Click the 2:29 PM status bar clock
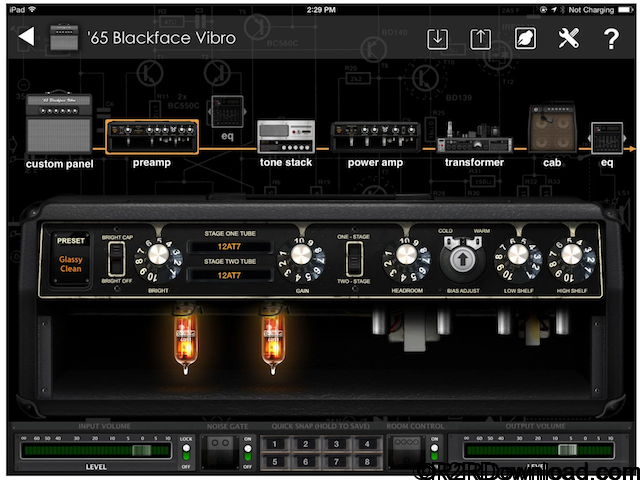Screen dimensions: 640x480 pos(321,9)
